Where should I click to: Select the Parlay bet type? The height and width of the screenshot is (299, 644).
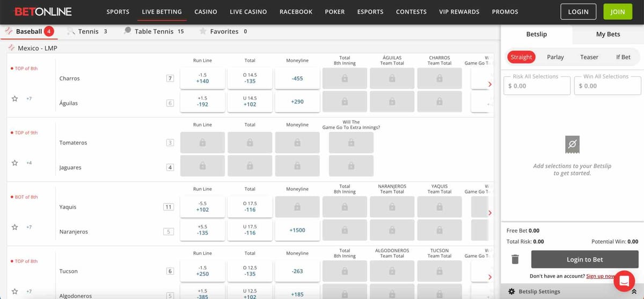point(555,57)
